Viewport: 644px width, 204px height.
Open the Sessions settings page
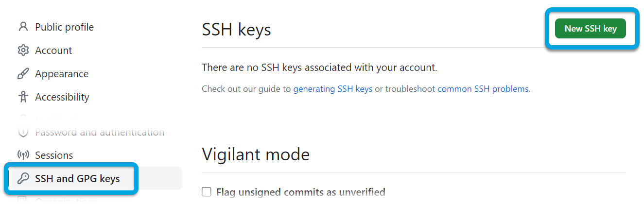[54, 155]
